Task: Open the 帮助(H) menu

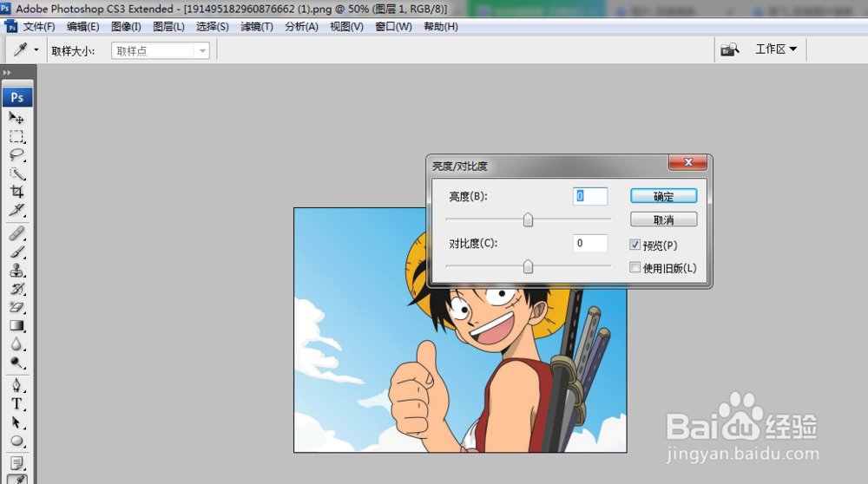Action: tap(441, 27)
